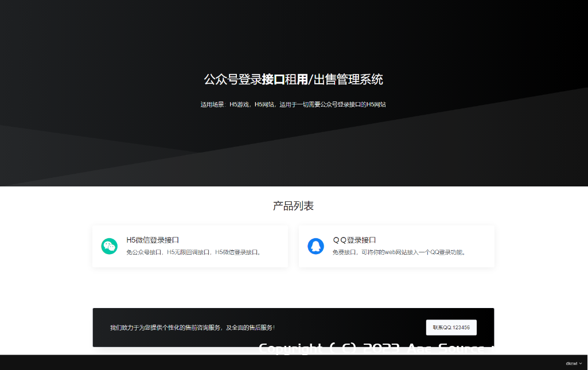
Task: Click the 我们致力于为您提供 service banner text
Action: (x=192, y=328)
